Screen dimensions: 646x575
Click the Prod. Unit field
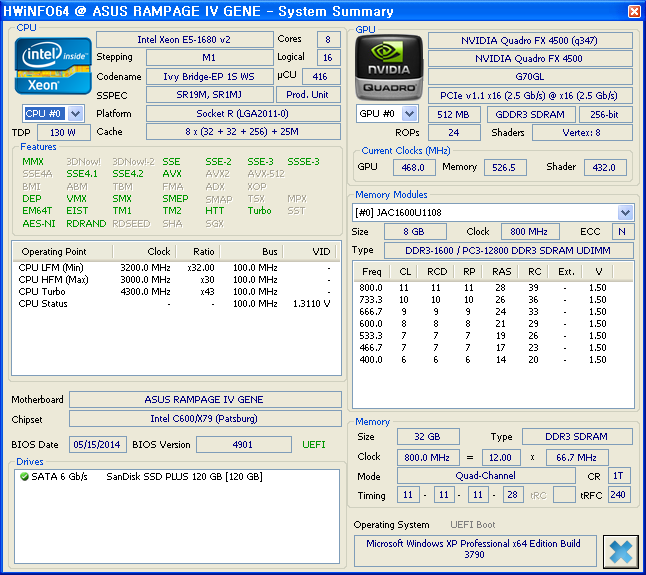pyautogui.click(x=308, y=95)
